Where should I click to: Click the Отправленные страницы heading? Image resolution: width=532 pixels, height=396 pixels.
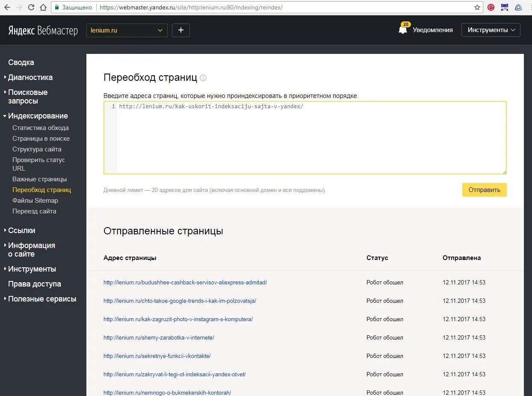click(x=163, y=231)
